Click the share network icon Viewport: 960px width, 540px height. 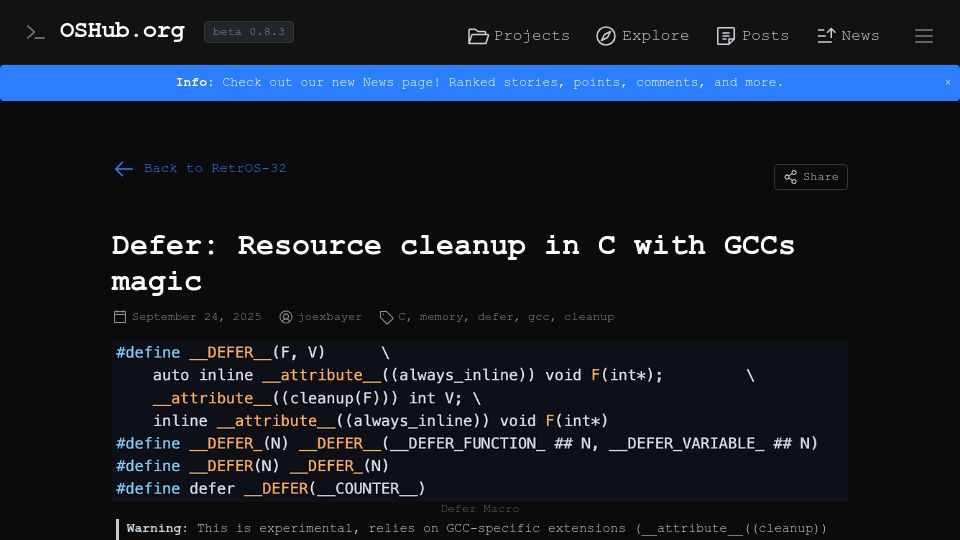[x=790, y=177]
